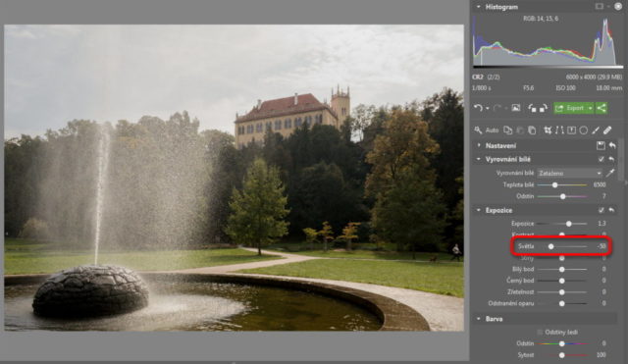
Task: Select the filter brush tool
Action: (x=596, y=130)
